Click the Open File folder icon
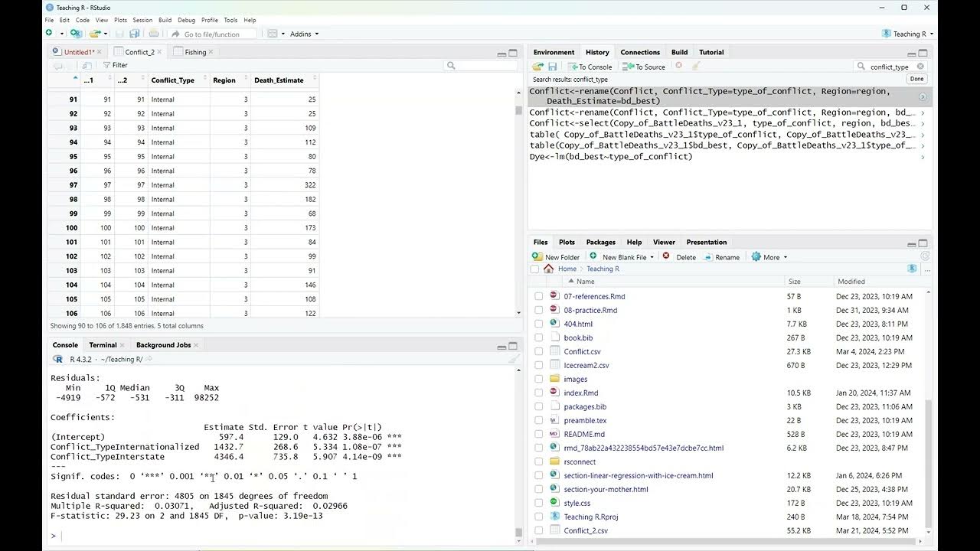980x551 pixels. (94, 34)
